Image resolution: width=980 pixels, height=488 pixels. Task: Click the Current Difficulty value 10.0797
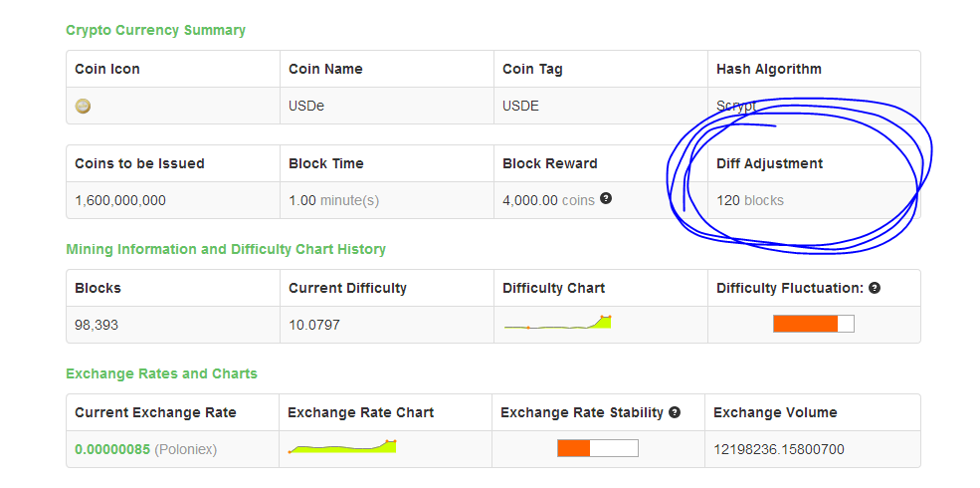(313, 326)
